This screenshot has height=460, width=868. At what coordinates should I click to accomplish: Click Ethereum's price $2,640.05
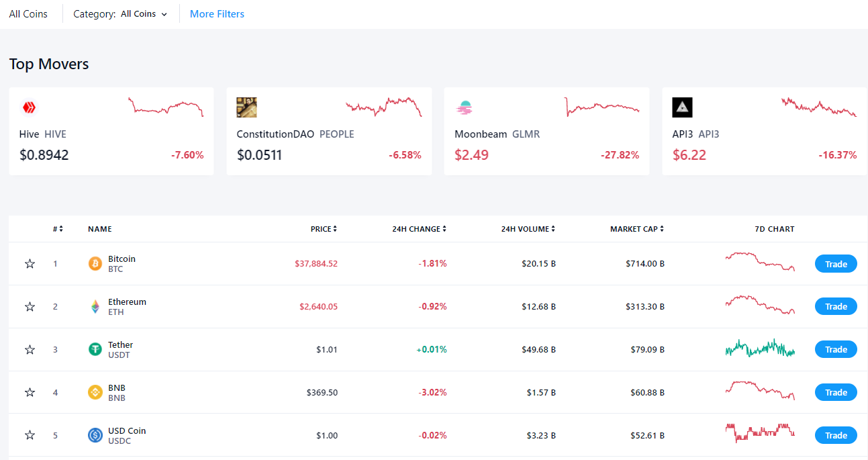coord(318,307)
